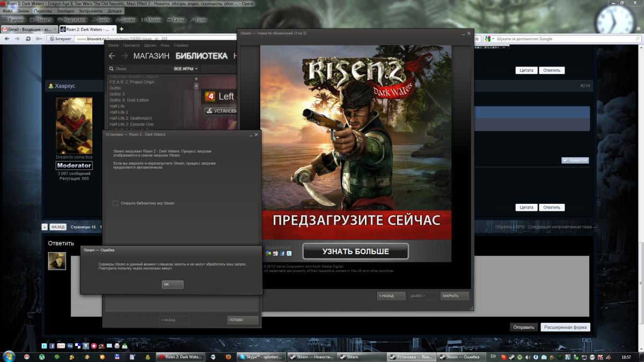
Task: Open Opera's Інструменти menu
Action: point(91,11)
